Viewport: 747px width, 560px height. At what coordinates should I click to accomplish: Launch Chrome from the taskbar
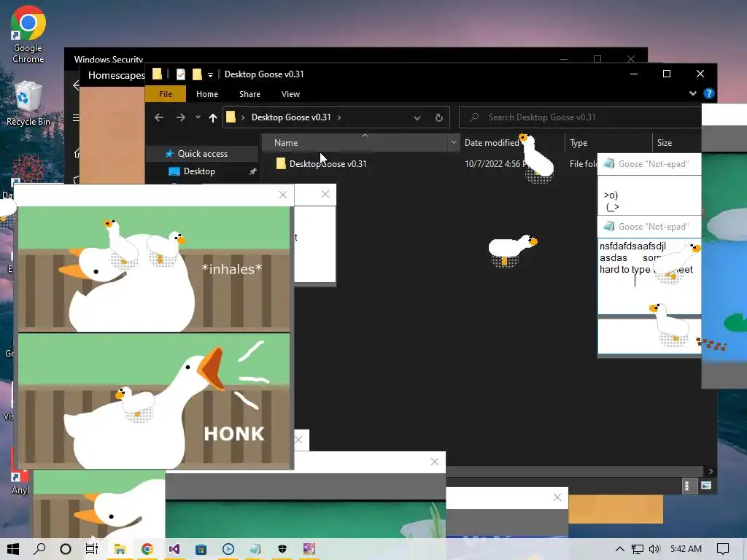tap(147, 549)
